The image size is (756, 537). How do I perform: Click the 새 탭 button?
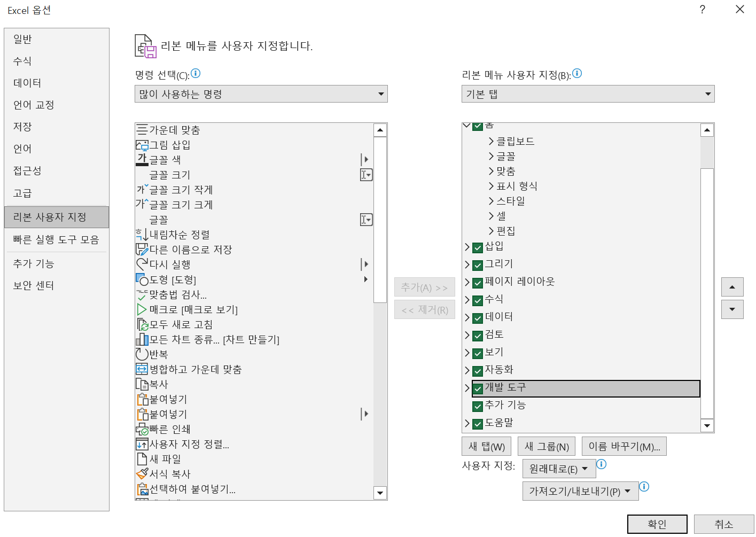[x=487, y=446]
